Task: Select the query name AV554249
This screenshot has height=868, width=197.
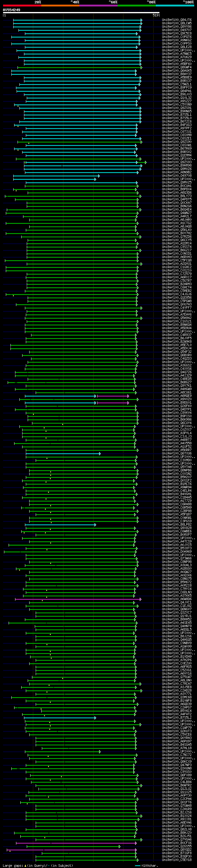Action: [11, 10]
